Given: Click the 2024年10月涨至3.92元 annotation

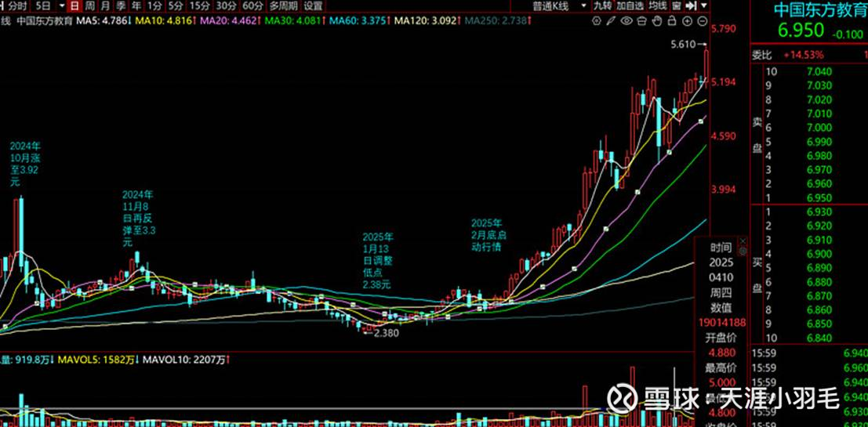Looking at the screenshot, I should click(x=25, y=163).
